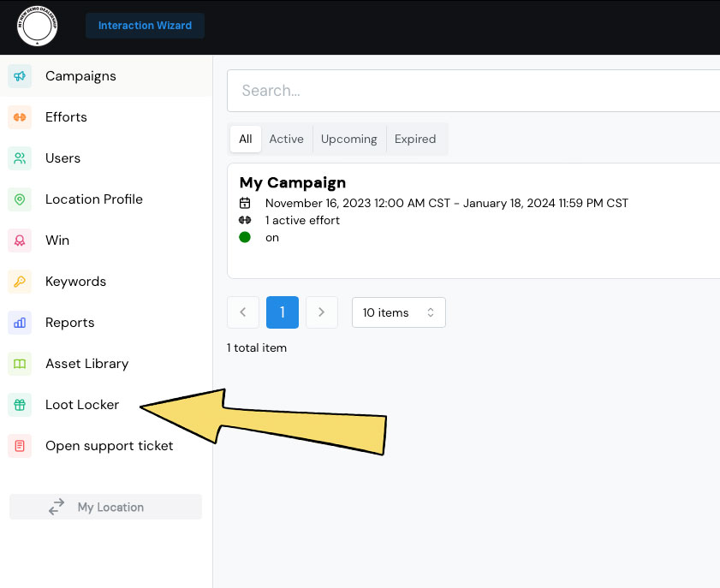Click the Campaigns megaphone icon

(x=20, y=76)
